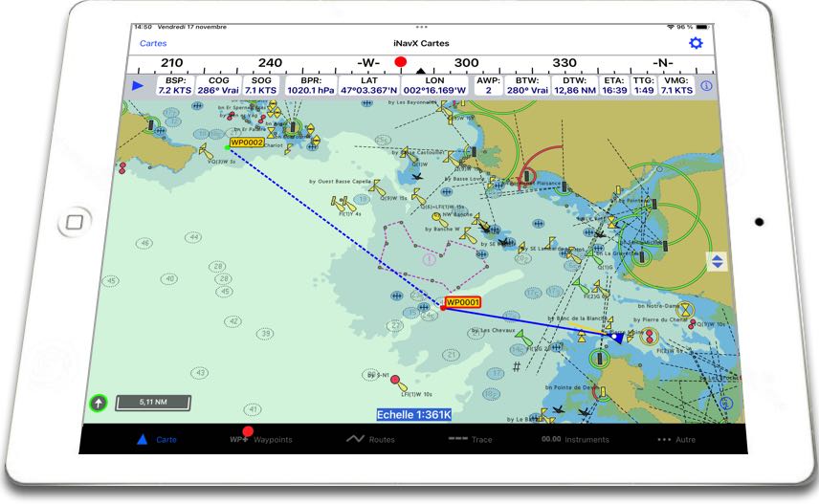
Task: Open the Routes tab
Action: [370, 439]
